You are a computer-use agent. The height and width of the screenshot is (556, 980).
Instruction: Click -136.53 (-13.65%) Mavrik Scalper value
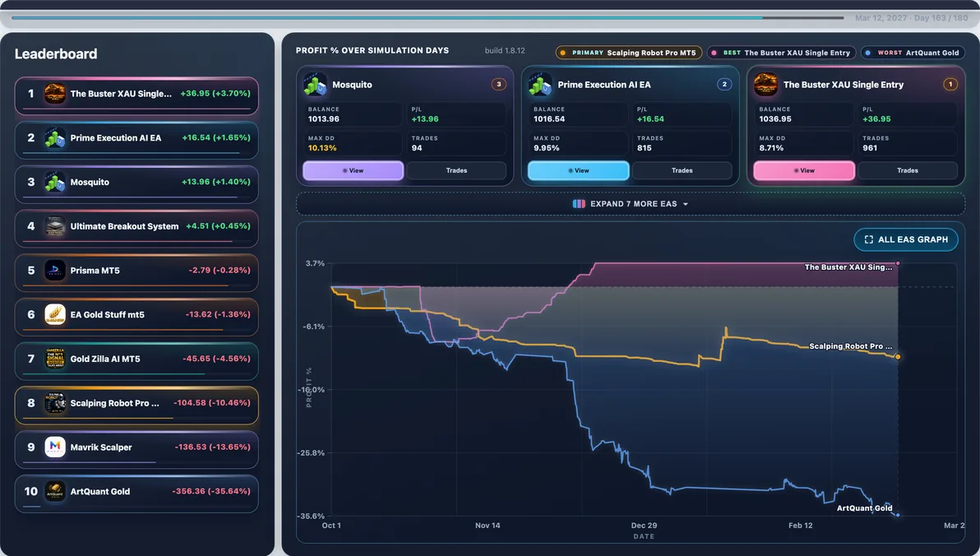click(212, 447)
